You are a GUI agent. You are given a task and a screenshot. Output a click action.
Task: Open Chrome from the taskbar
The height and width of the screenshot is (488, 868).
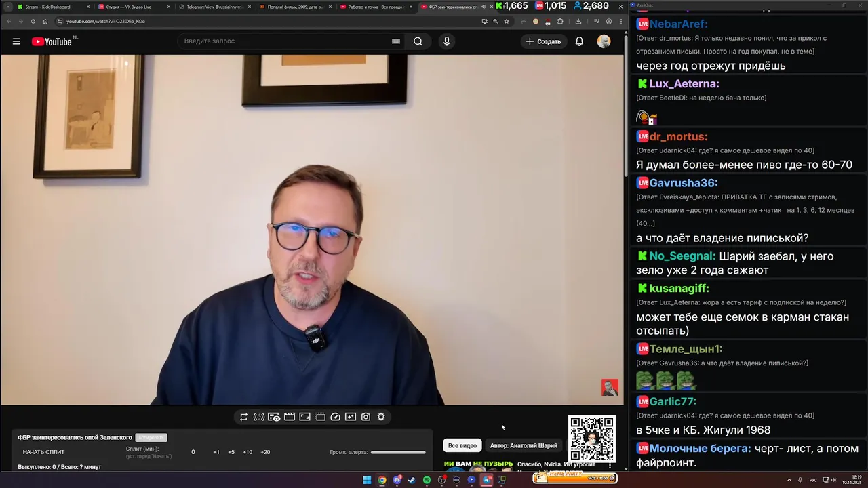pos(382,480)
